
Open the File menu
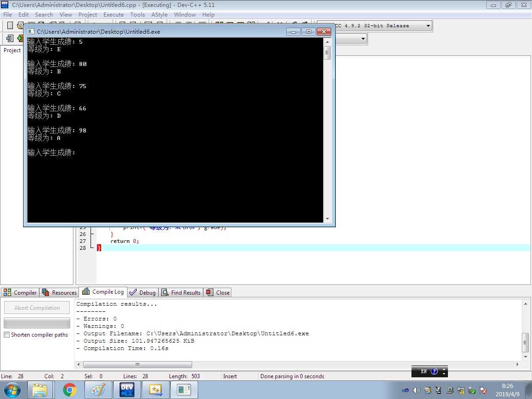point(7,15)
